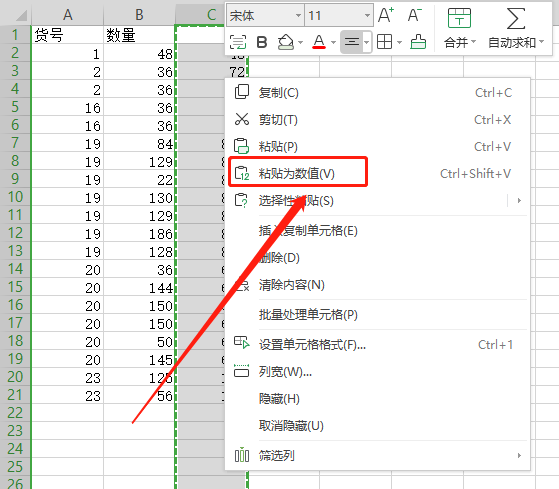The image size is (559, 489).
Task: Click the paste as values icon
Action: (242, 173)
